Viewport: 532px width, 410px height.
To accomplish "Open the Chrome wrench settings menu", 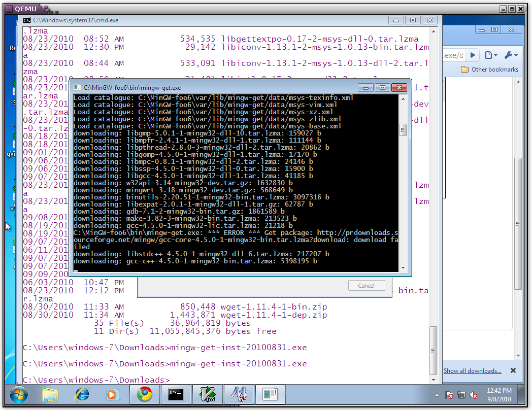I will 511,55.
